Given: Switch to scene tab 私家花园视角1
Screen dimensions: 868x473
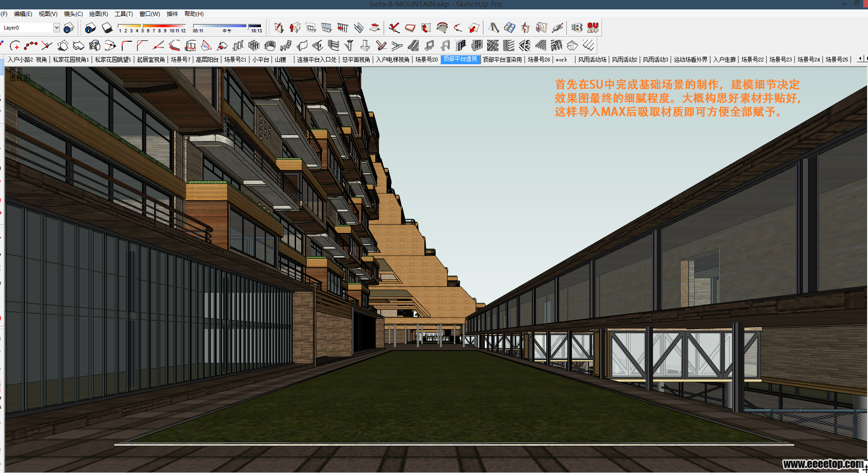Looking at the screenshot, I should (70, 60).
